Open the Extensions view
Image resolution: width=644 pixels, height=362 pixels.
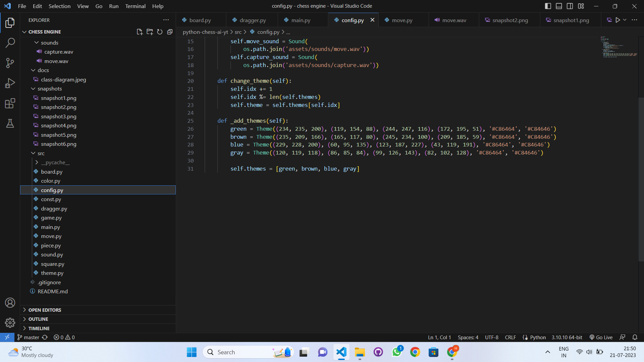coord(10,103)
